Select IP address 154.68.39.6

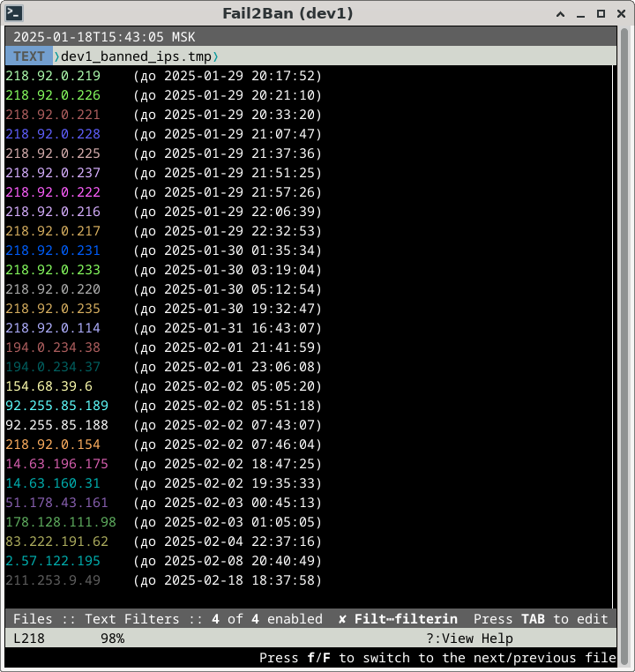[x=49, y=386]
